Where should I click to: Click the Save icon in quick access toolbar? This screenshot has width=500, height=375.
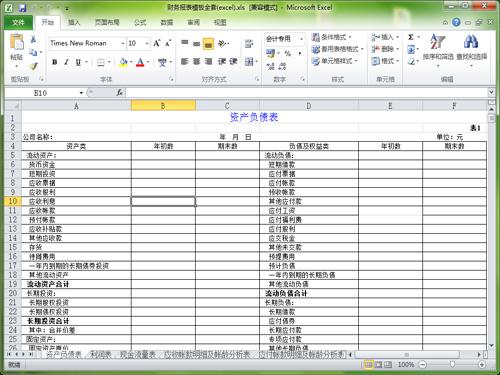click(x=22, y=8)
